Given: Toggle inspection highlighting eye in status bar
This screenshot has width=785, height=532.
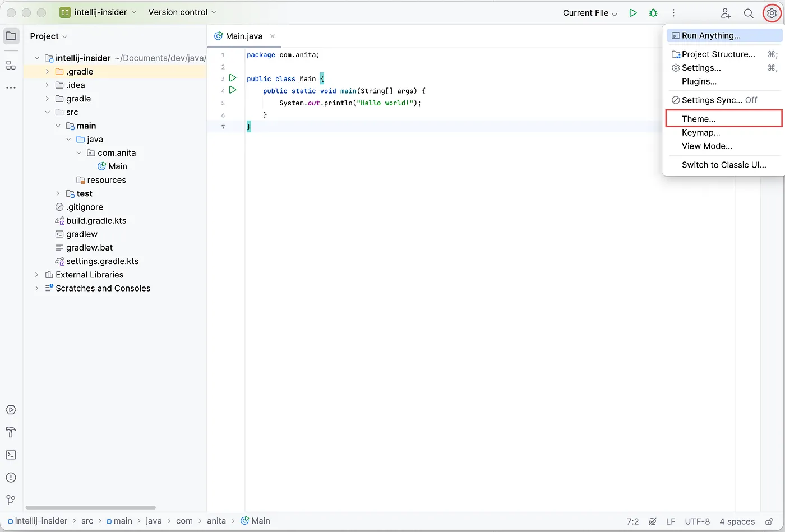Looking at the screenshot, I should point(652,521).
